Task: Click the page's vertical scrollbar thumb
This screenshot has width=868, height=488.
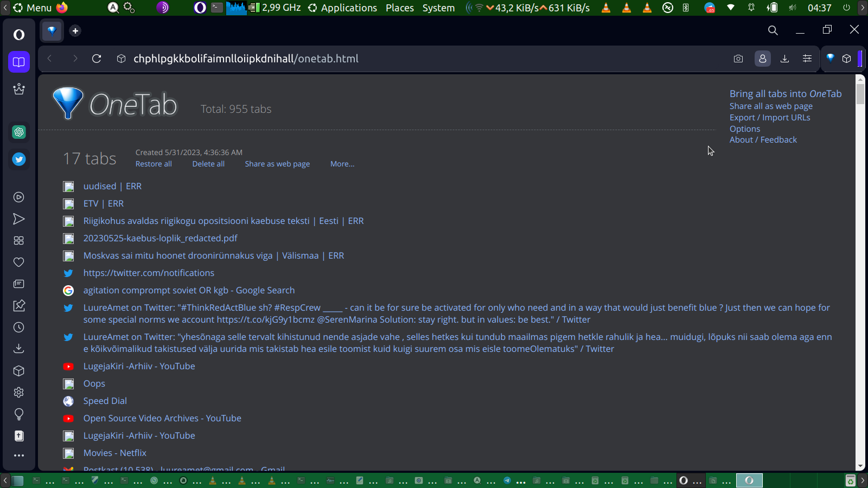Action: pos(860,93)
